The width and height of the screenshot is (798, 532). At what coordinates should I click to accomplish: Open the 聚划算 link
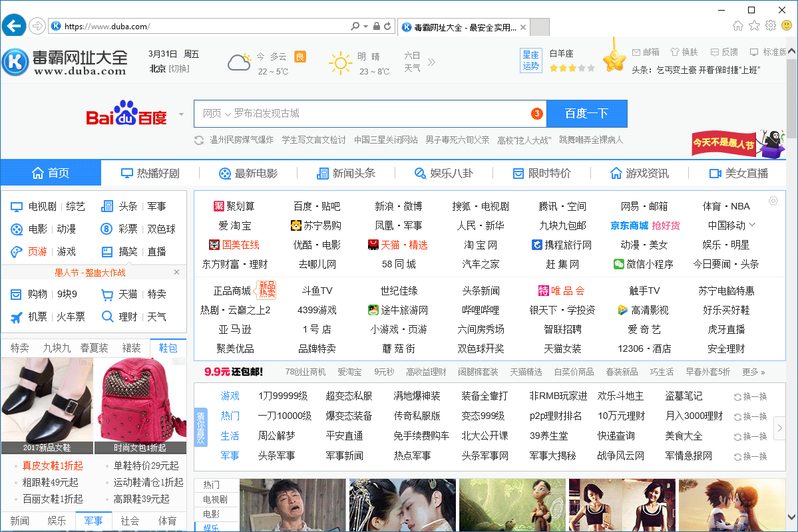pos(234,206)
